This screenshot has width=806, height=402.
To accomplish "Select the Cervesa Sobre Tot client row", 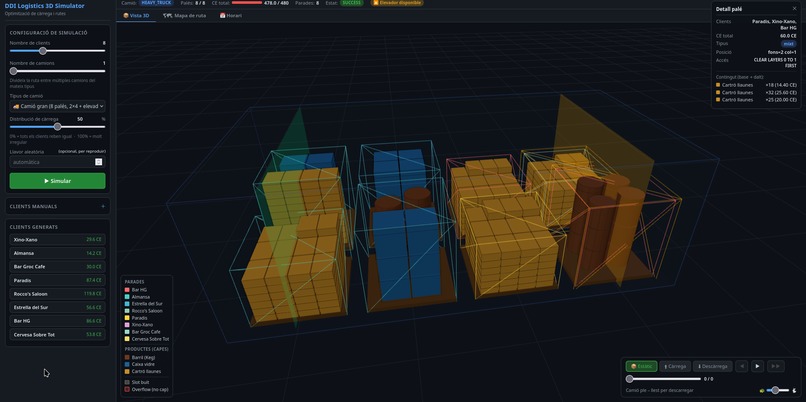I will [57, 335].
